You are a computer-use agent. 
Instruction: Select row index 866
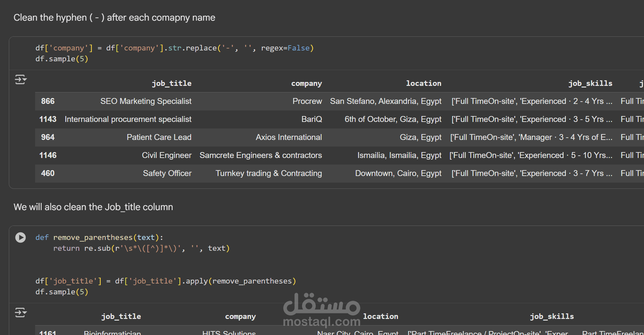coord(48,101)
